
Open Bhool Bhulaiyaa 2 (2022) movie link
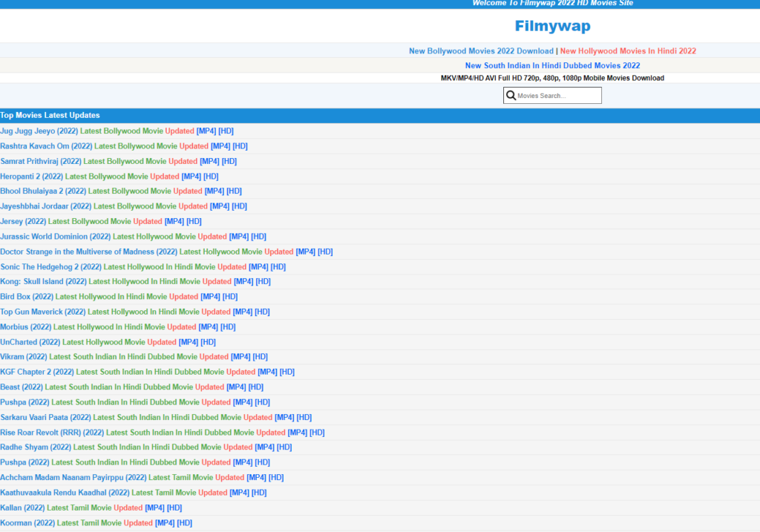tap(121, 191)
